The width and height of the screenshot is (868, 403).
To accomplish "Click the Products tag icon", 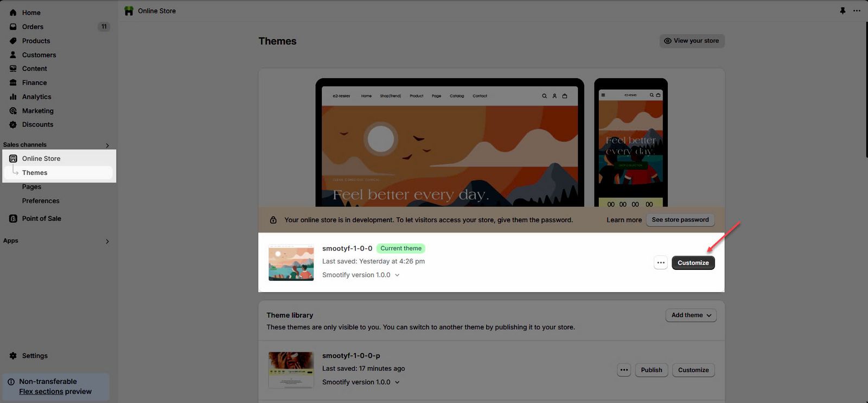I will point(13,41).
